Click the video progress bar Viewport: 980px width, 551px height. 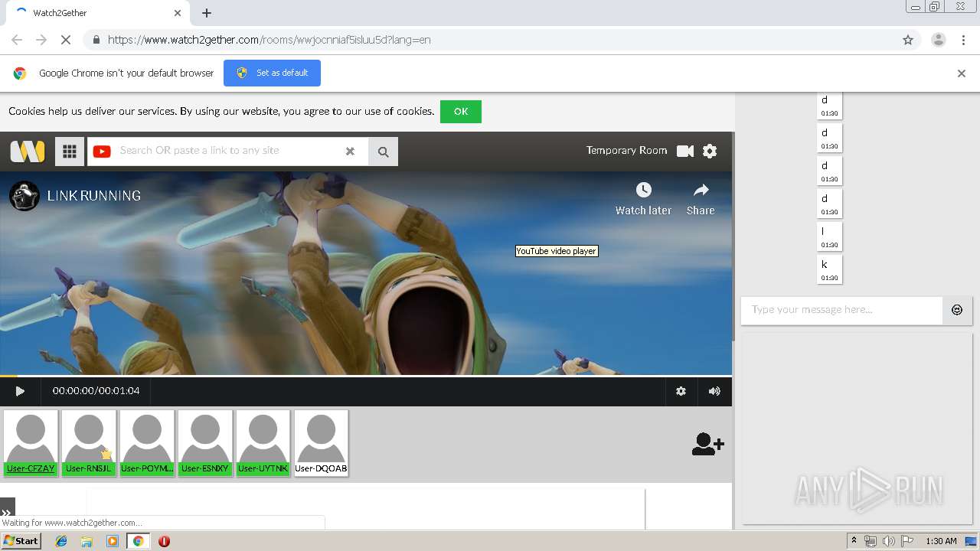[x=366, y=376]
